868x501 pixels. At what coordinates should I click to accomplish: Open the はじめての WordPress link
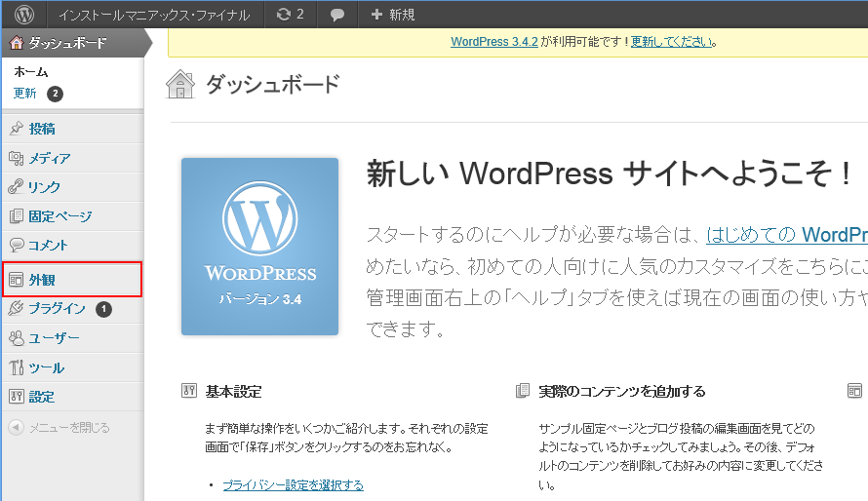point(787,235)
